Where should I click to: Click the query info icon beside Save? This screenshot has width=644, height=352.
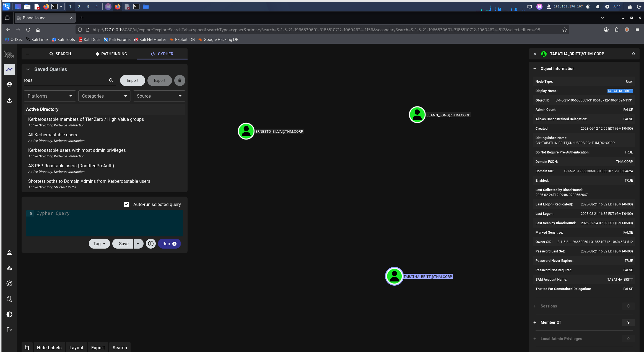(150, 244)
